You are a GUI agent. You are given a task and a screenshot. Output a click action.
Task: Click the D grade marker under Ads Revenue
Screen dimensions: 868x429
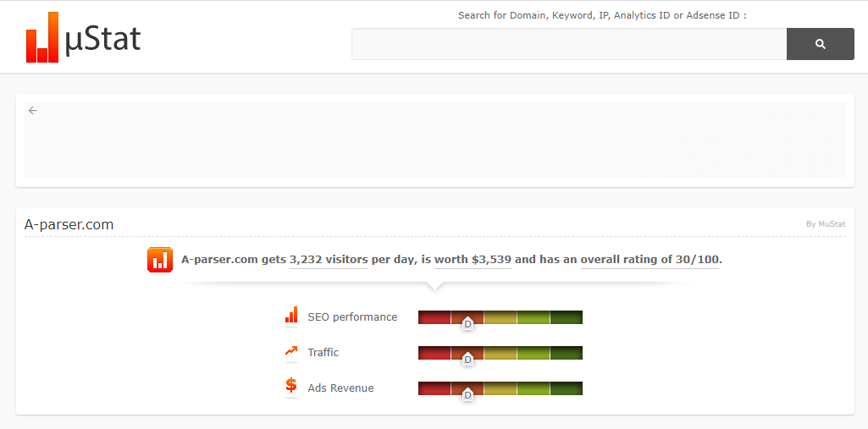pyautogui.click(x=467, y=395)
